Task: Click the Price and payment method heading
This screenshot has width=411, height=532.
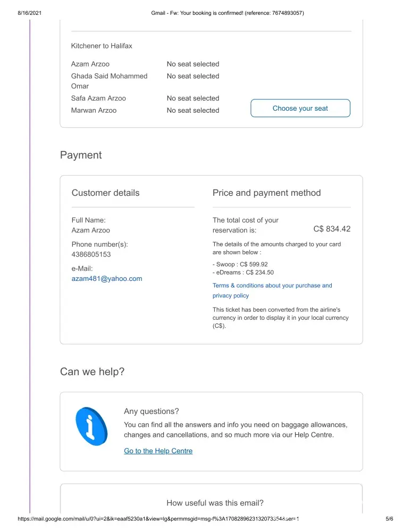Action: [266, 193]
